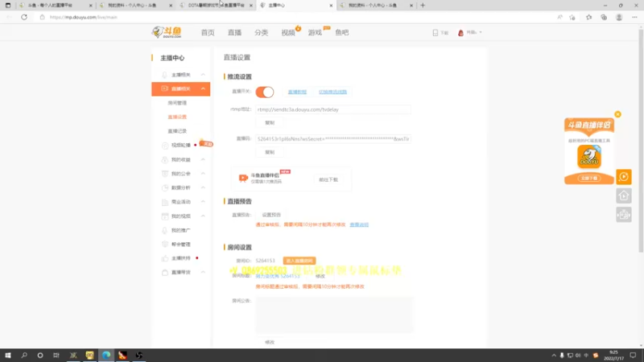Open 鱼吧 in top navigation
The width and height of the screenshot is (644, 362).
point(341,32)
